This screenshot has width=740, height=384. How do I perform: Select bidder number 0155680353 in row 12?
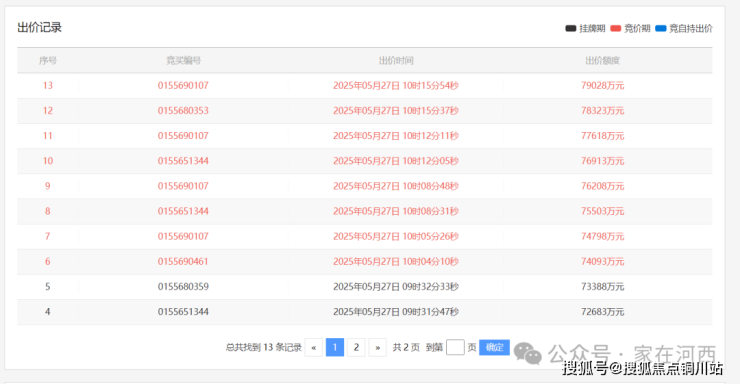point(183,110)
